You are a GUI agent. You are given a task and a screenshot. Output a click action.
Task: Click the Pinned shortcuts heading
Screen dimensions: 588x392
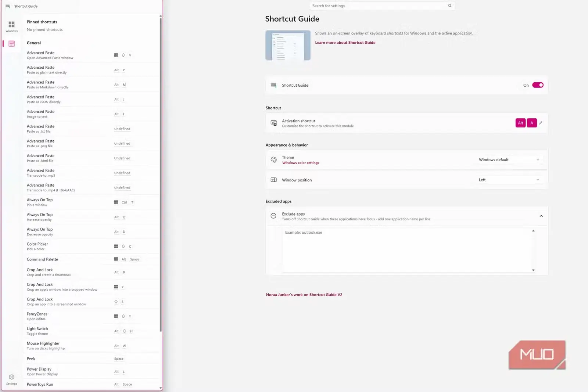coord(42,22)
